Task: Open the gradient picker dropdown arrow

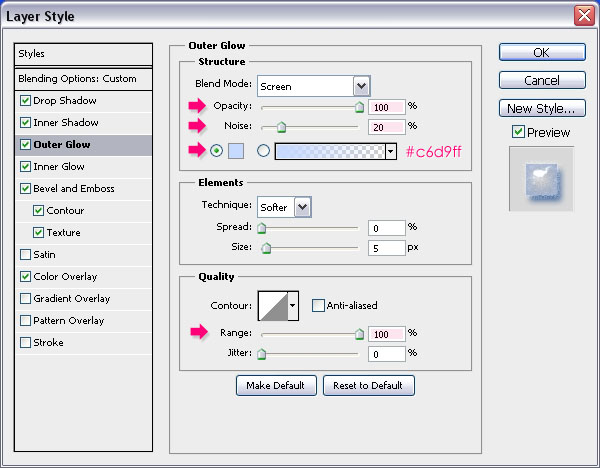Action: 391,152
